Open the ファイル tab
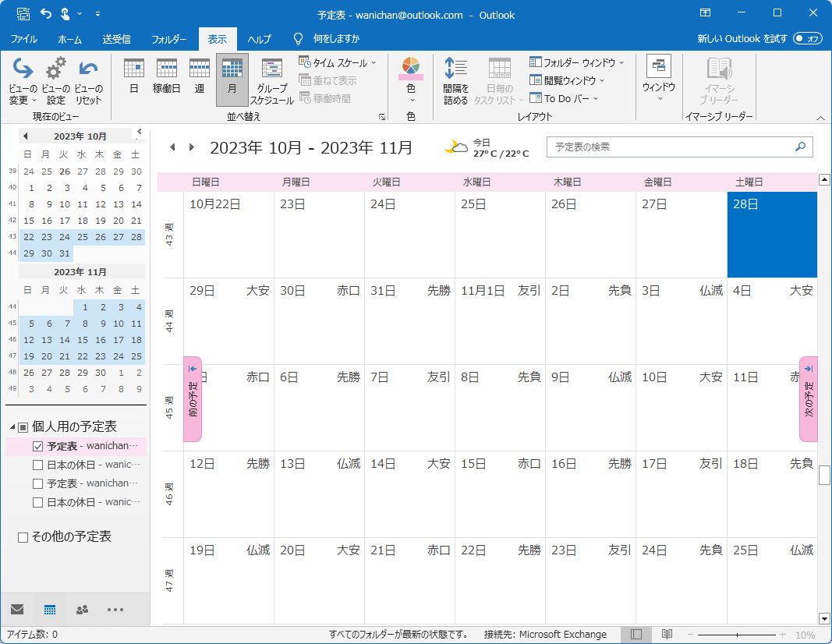Image resolution: width=832 pixels, height=644 pixels. click(24, 39)
